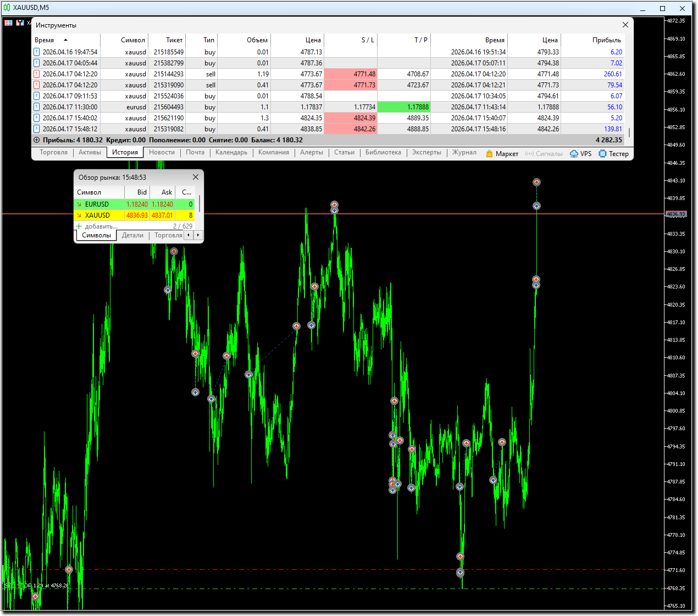
Task: Switch to the Торговля tab in the toolbox
Action: tap(53, 153)
